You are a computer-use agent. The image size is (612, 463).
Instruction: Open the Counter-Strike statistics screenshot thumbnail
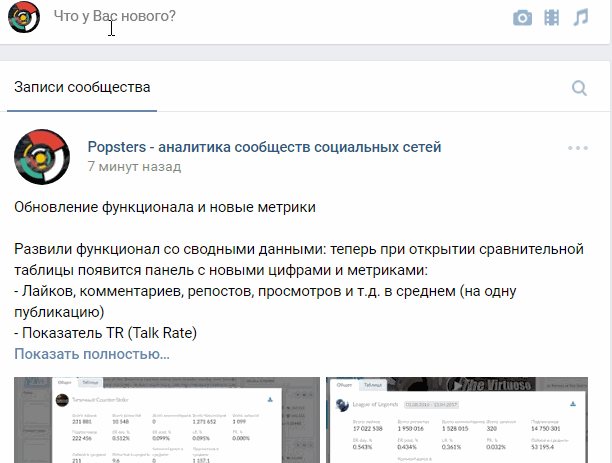(x=167, y=420)
